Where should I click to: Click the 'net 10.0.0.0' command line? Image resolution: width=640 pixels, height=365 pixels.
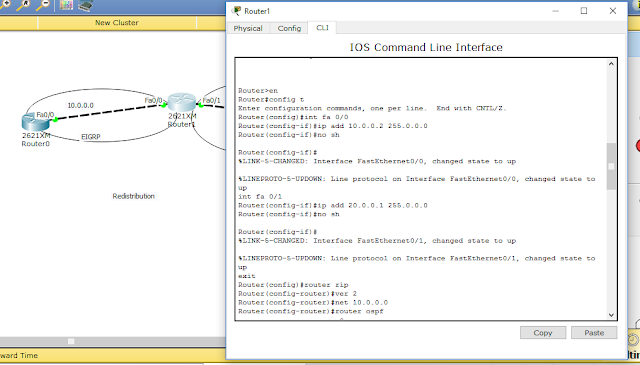(313, 303)
